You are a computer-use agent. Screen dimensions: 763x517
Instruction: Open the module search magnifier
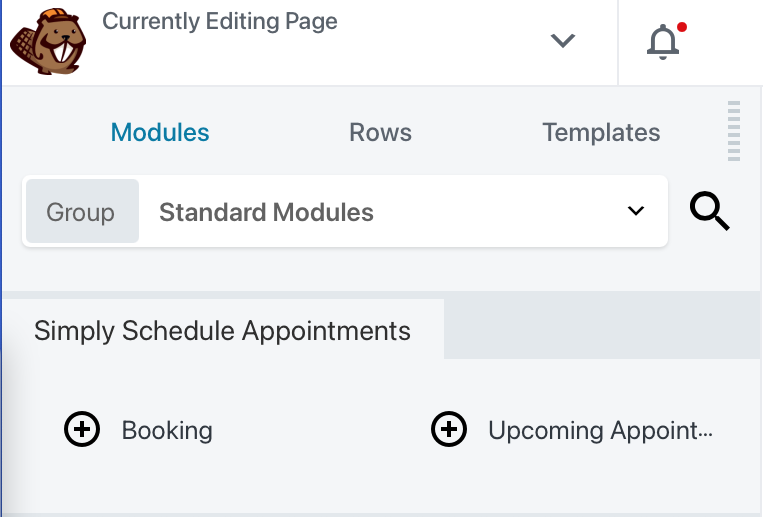tap(709, 211)
